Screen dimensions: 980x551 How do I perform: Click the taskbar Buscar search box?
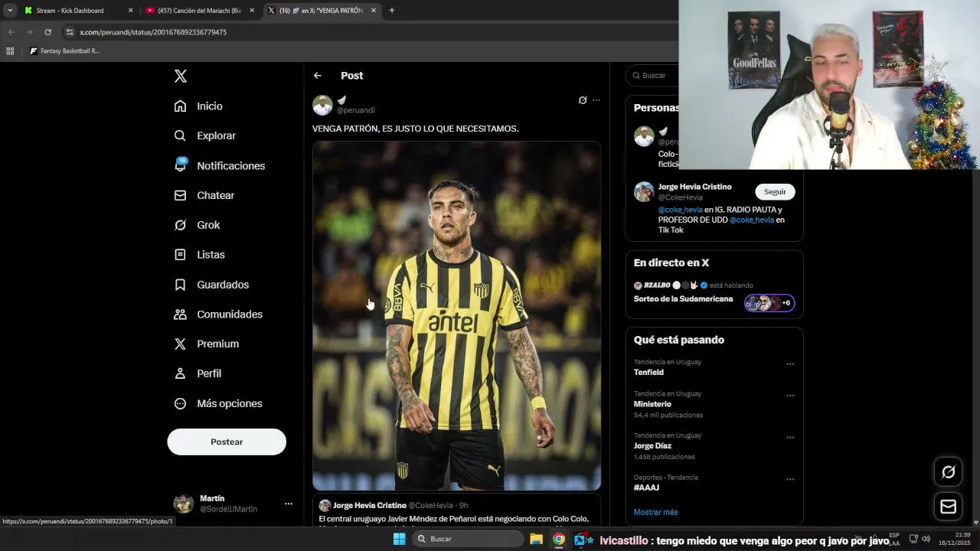tap(467, 539)
